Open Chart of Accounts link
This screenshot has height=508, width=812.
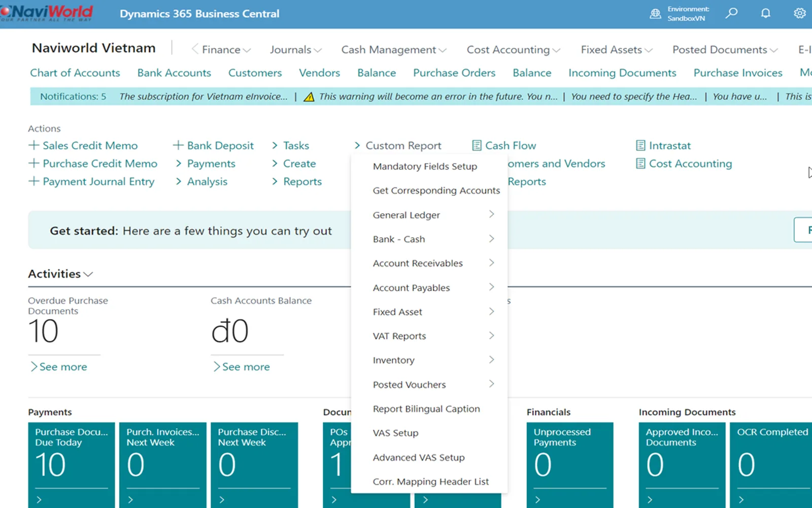75,73
